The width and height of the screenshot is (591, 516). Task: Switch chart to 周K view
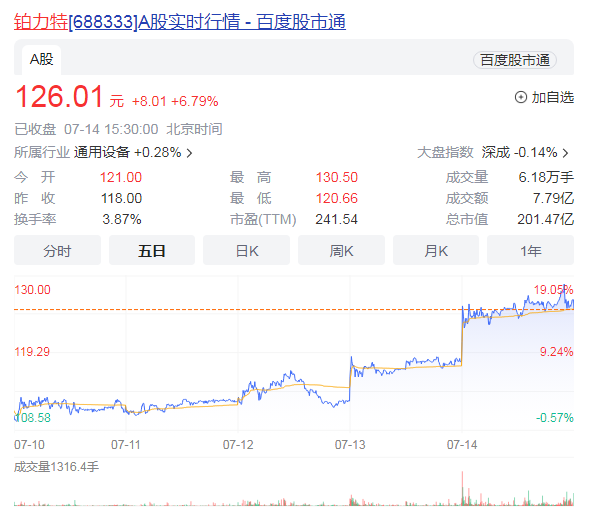341,250
